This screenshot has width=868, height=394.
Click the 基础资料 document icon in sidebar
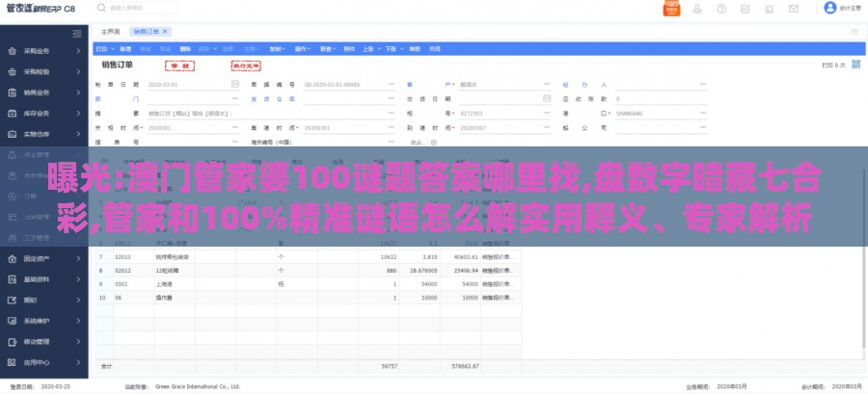click(x=12, y=279)
